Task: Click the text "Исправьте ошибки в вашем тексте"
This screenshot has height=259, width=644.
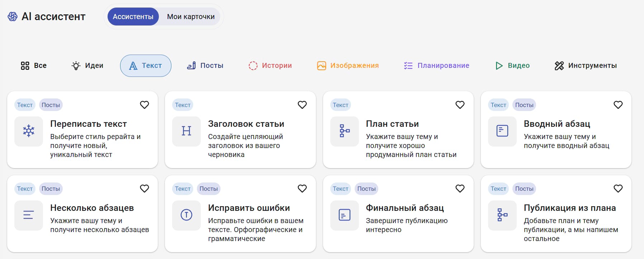Action: pos(256,225)
